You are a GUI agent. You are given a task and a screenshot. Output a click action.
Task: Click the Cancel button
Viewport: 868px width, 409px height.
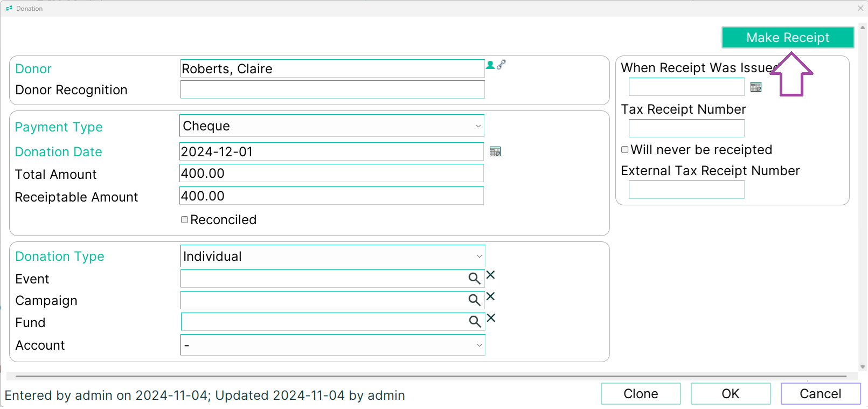(x=821, y=394)
